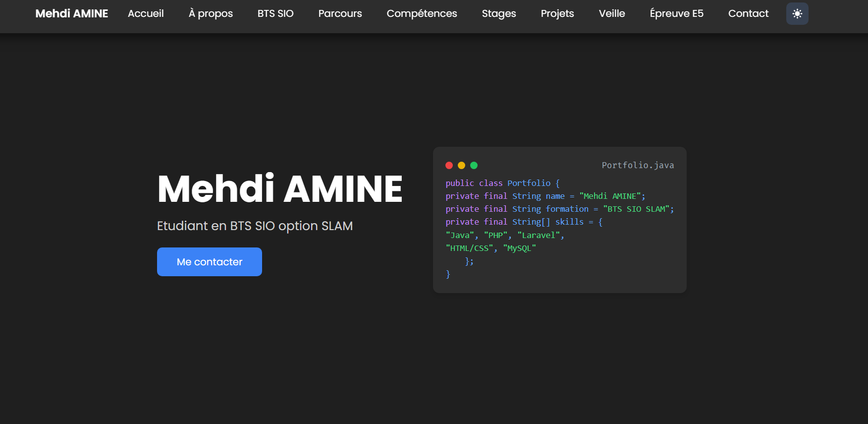This screenshot has width=868, height=424.
Task: Click the large Mehdi AMINE heading
Action: (280, 189)
